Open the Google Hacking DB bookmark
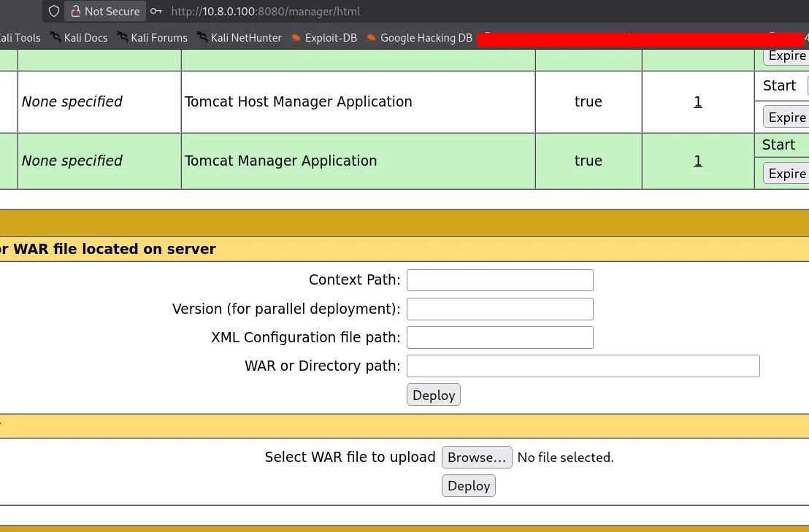Viewport: 809px width, 532px height. (x=419, y=38)
